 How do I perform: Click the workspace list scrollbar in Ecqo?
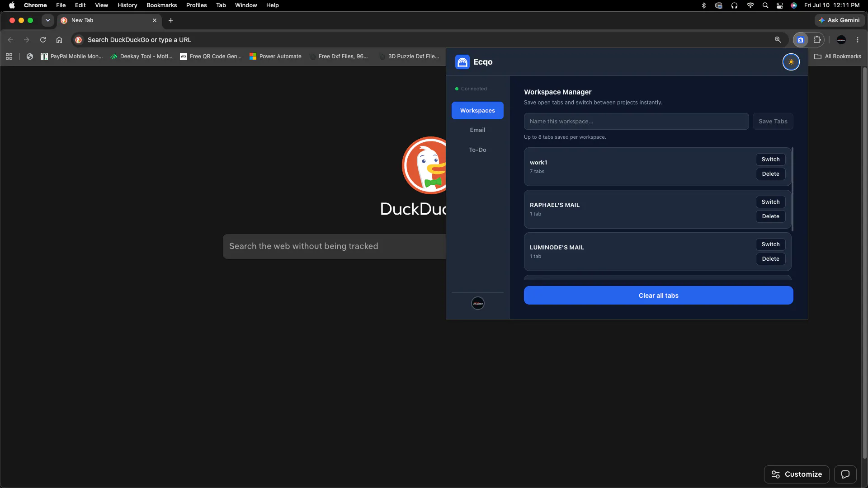point(792,189)
